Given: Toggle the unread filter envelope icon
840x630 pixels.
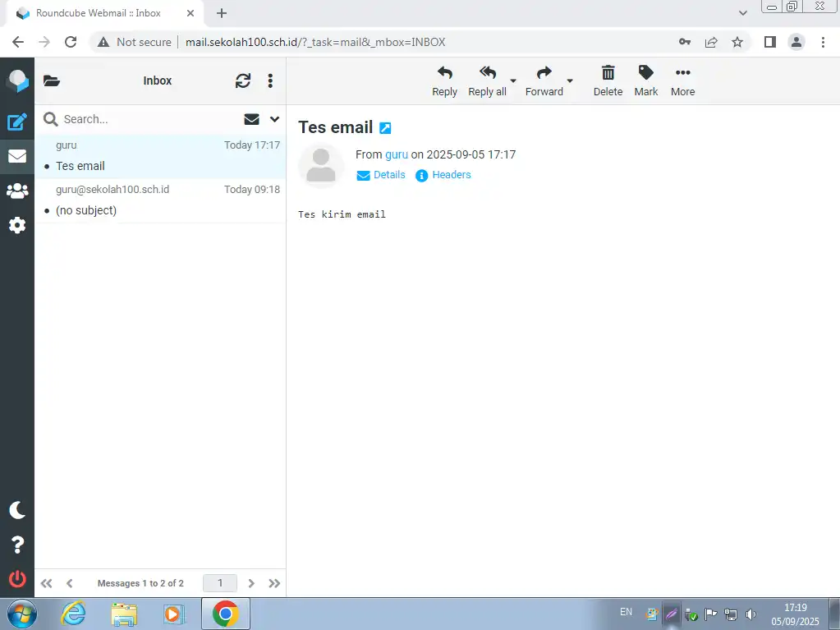Looking at the screenshot, I should coord(251,119).
